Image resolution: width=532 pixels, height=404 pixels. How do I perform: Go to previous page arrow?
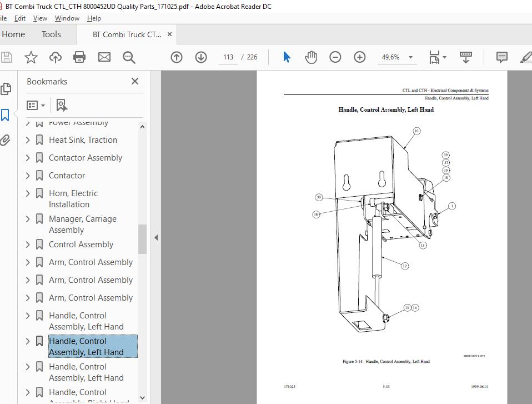[x=177, y=57]
